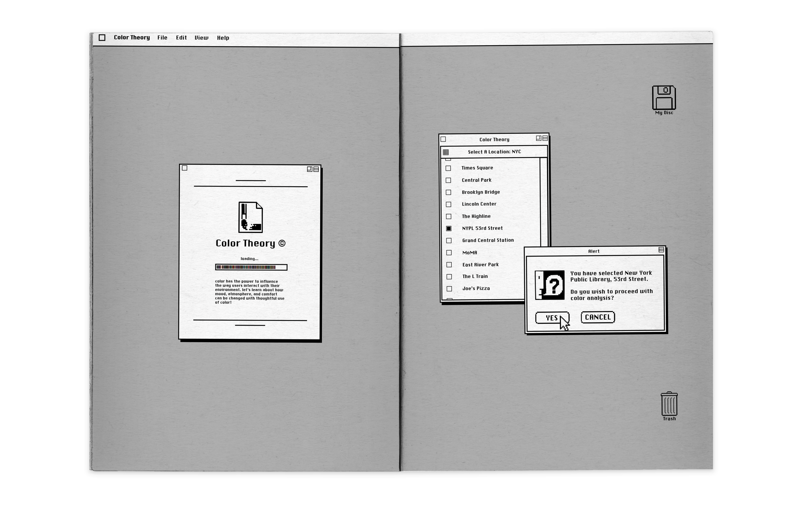Open the View menu
This screenshot has height=532, width=798.
pos(201,38)
